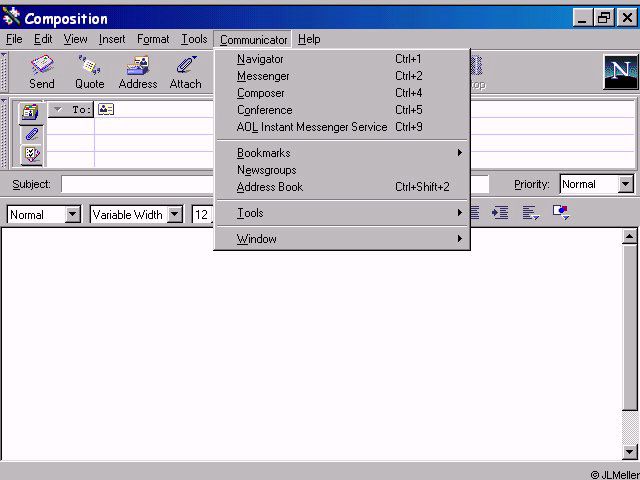Show attachments tab paperclip icon
Screen dimensions: 640x480
31,134
